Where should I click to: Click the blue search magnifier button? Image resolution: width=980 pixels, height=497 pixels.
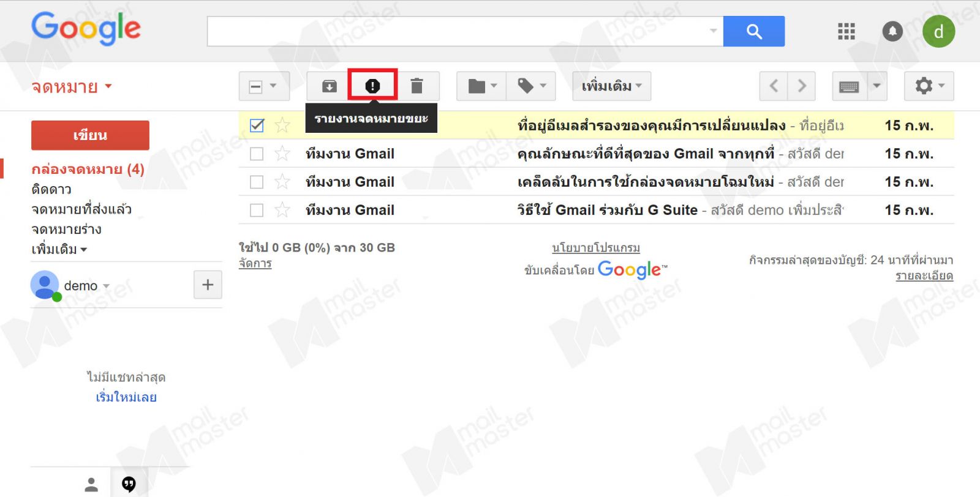tap(754, 31)
